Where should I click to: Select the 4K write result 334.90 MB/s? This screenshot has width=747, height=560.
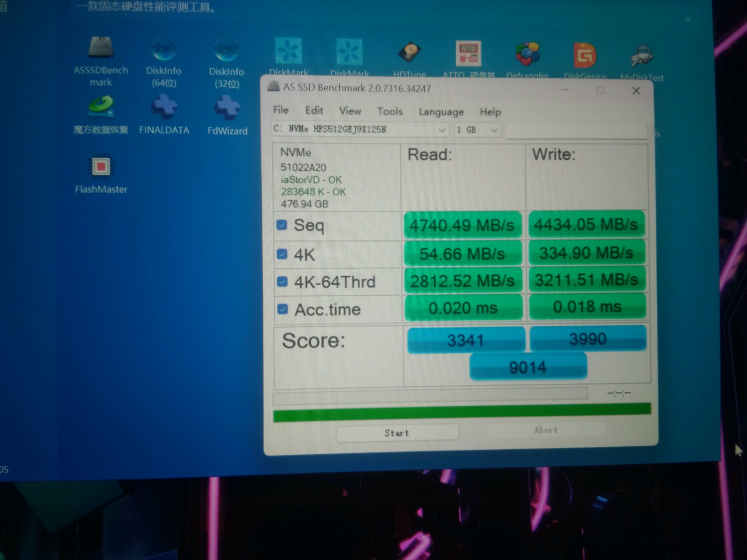coord(587,253)
